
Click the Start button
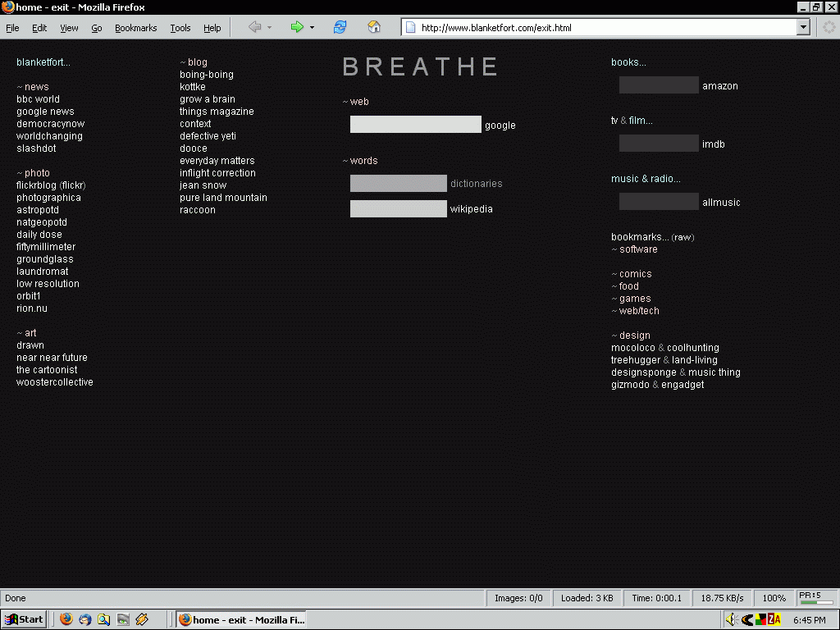(24, 619)
